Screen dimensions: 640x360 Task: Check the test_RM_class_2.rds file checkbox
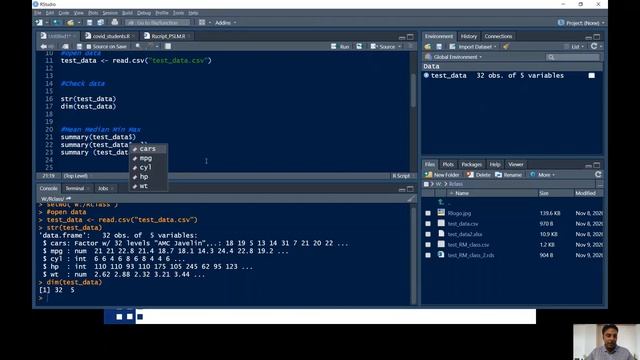[x=428, y=255]
